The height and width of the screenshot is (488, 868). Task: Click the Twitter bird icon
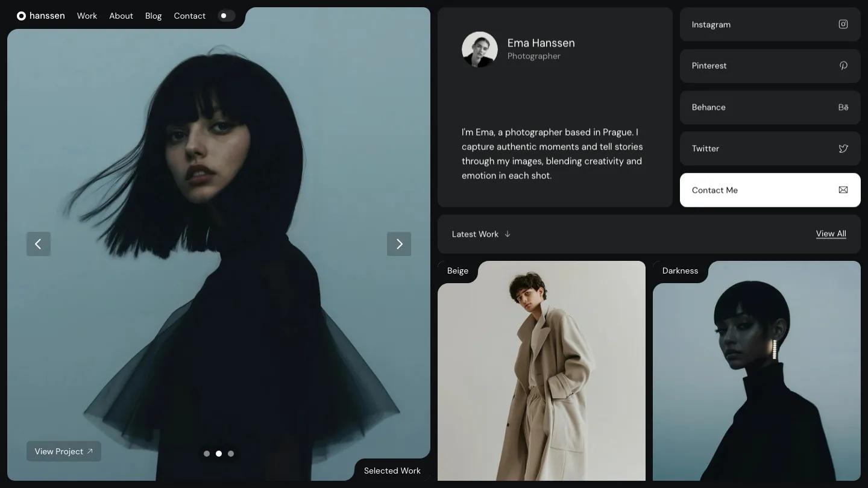[843, 148]
